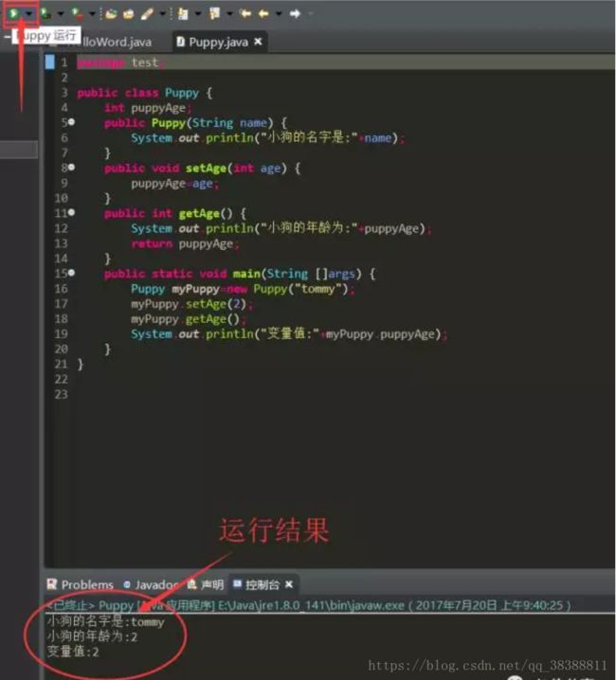Open the Back history dropdown arrow
This screenshot has width=616, height=680.
[x=279, y=14]
